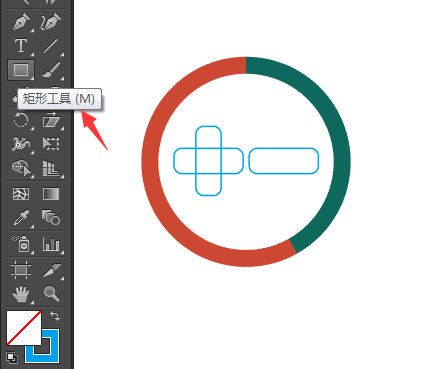Select the Mesh tool
433x369 pixels.
[x=21, y=194]
